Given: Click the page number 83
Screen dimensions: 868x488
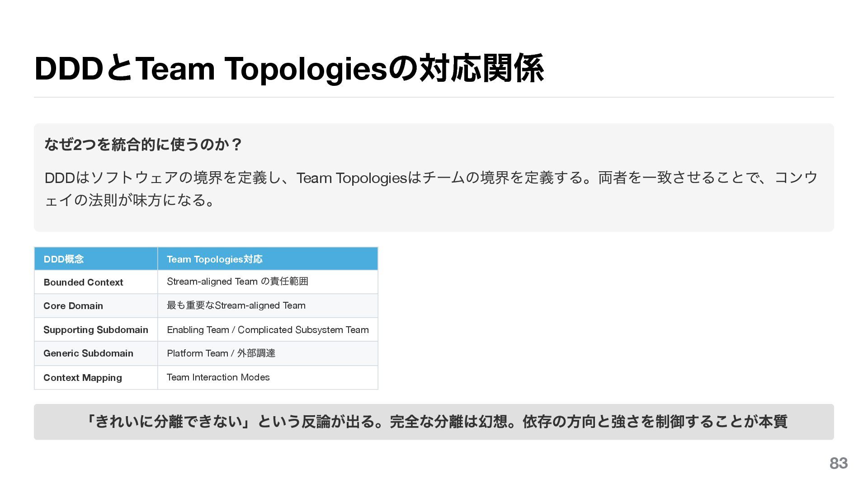Looking at the screenshot, I should click(838, 463).
